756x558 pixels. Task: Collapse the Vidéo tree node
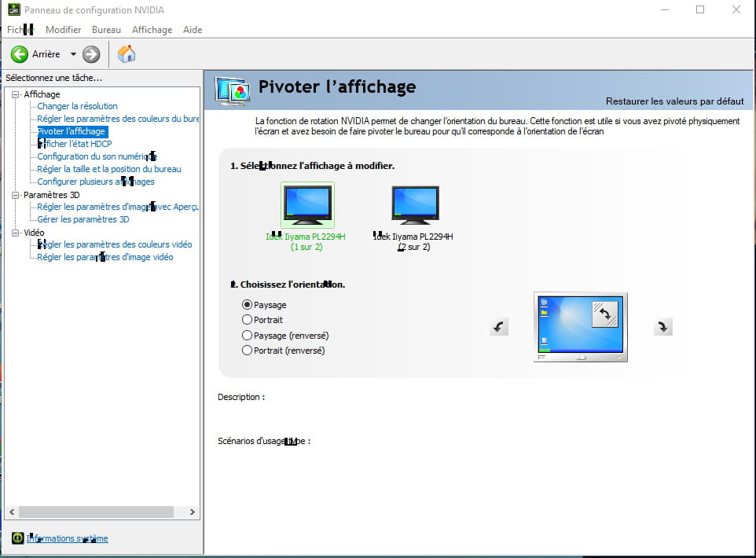16,233
